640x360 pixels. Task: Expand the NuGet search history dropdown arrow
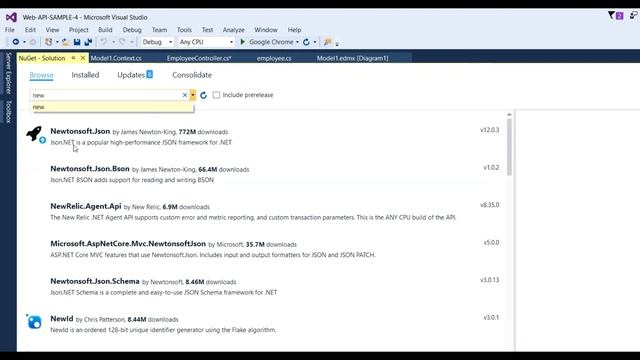193,95
